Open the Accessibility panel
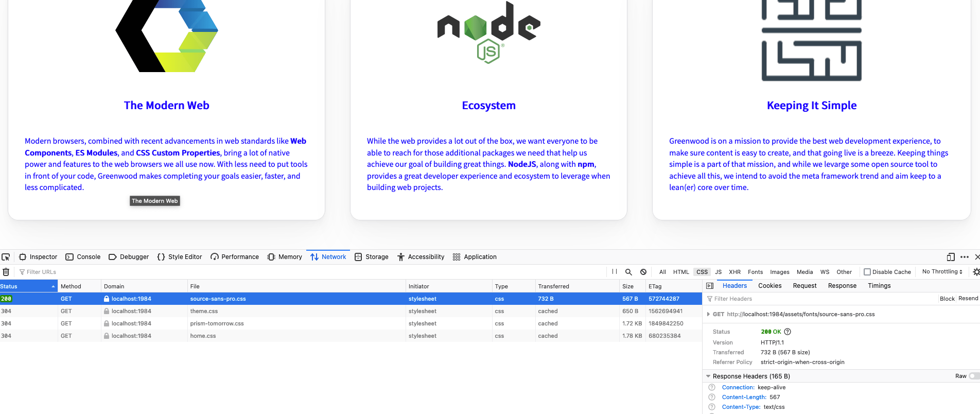The width and height of the screenshot is (980, 414). point(421,257)
